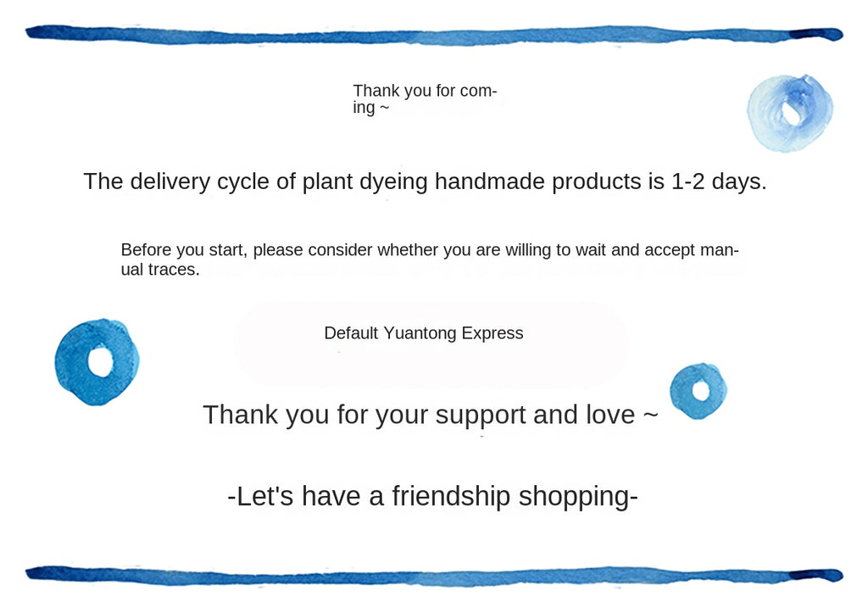Click the word 'support' in the thank-you line
This screenshot has height=614, width=868.
[479, 416]
